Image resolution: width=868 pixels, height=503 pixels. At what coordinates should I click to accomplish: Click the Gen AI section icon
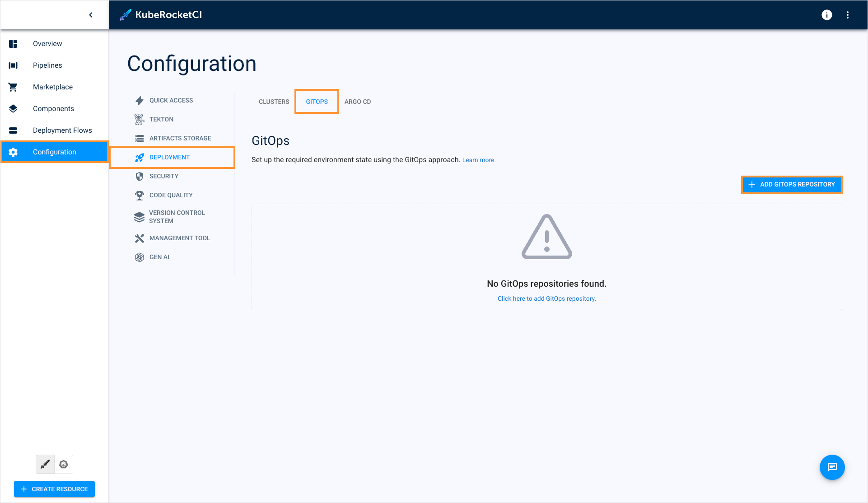pos(139,257)
